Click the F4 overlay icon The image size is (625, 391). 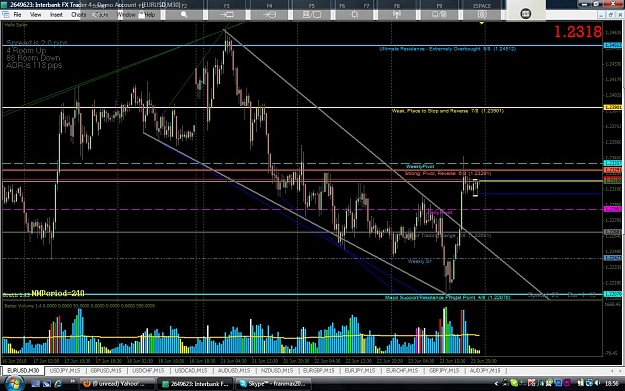[269, 15]
